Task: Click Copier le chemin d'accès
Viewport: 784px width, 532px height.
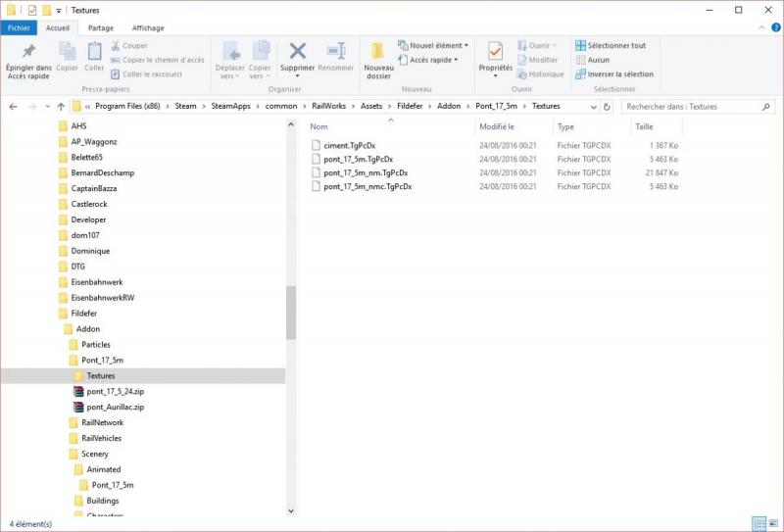Action: coord(157,60)
